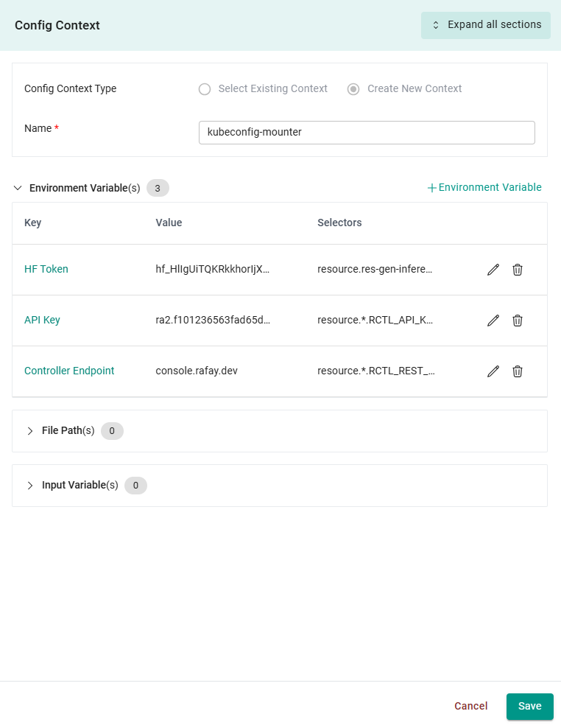Click Expand all sections button
Image resolution: width=561 pixels, height=728 pixels.
coord(485,25)
